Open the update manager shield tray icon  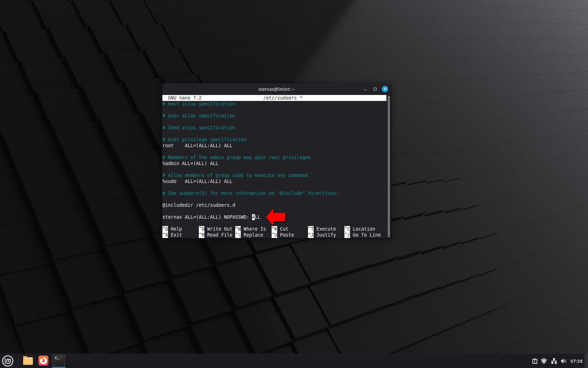[544, 361]
